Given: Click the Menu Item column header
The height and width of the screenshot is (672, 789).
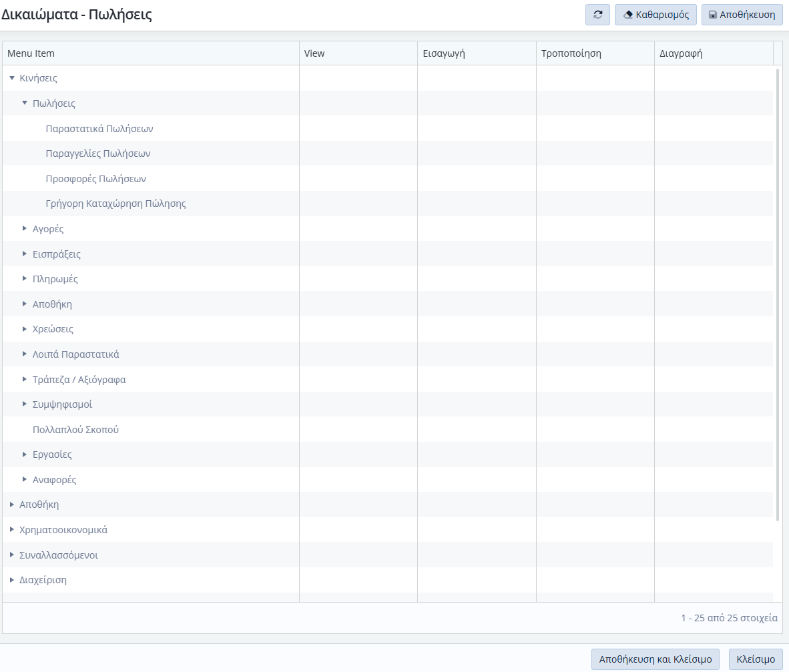Looking at the screenshot, I should coord(150,53).
